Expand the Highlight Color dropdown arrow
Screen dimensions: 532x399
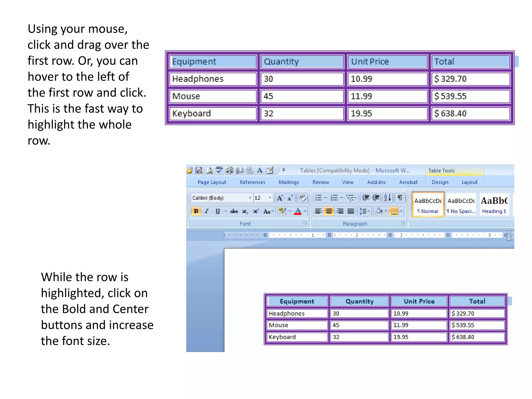click(x=290, y=211)
